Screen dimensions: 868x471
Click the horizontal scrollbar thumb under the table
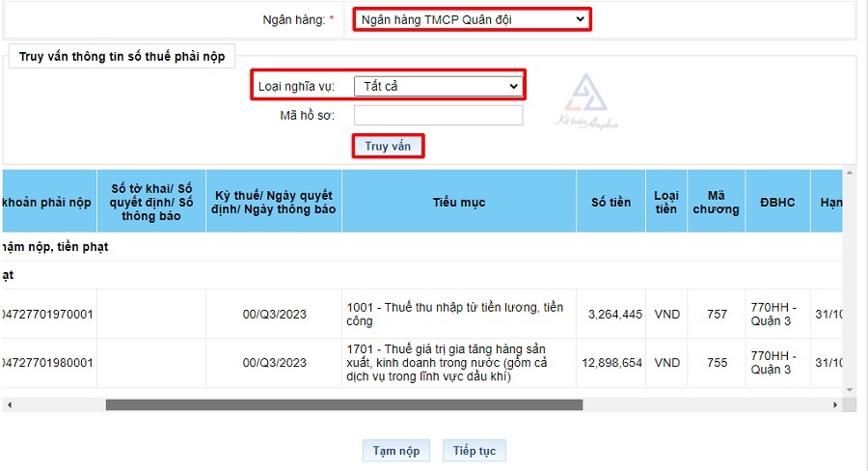(343, 405)
